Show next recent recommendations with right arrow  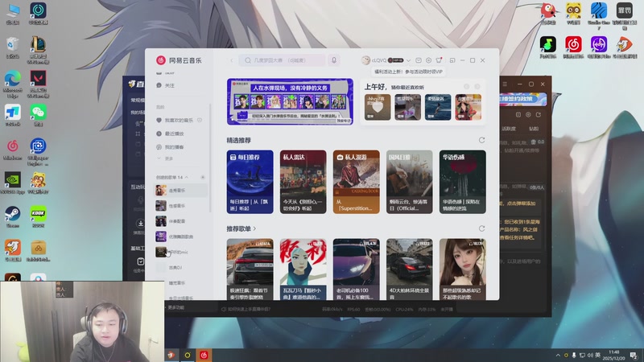(x=477, y=87)
